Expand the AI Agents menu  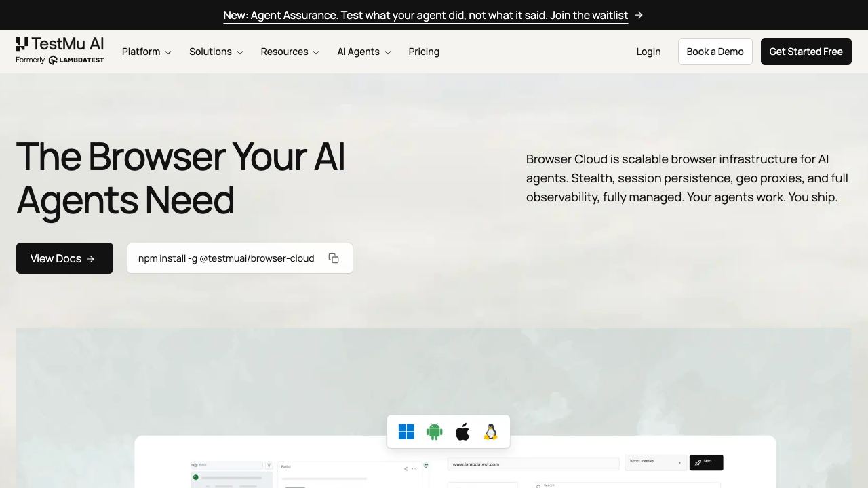(364, 52)
